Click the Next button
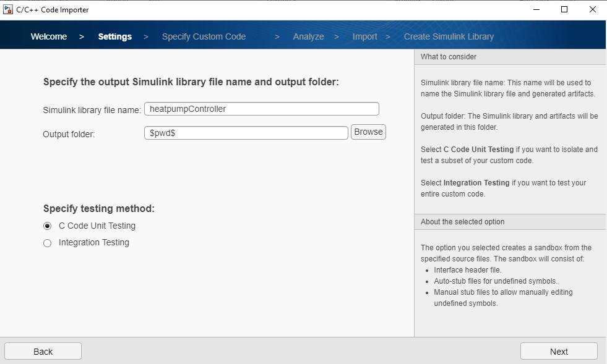Viewport: 607px width, 364px height. pyautogui.click(x=559, y=351)
